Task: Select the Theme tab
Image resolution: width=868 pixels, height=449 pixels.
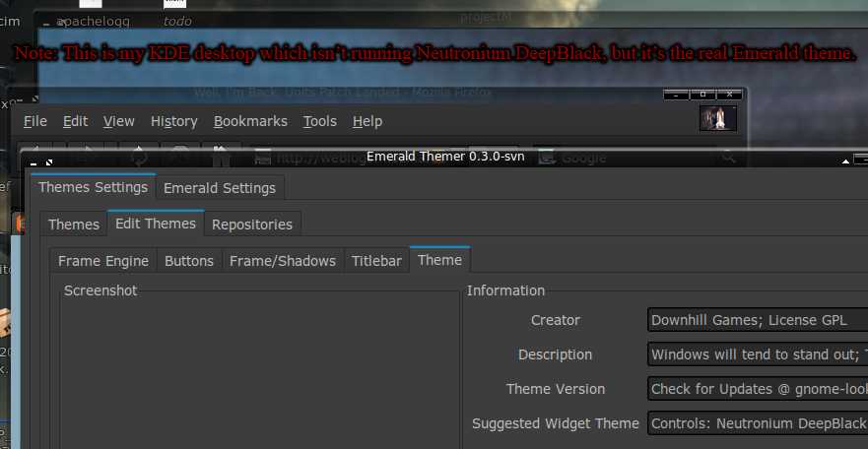Action: (440, 260)
